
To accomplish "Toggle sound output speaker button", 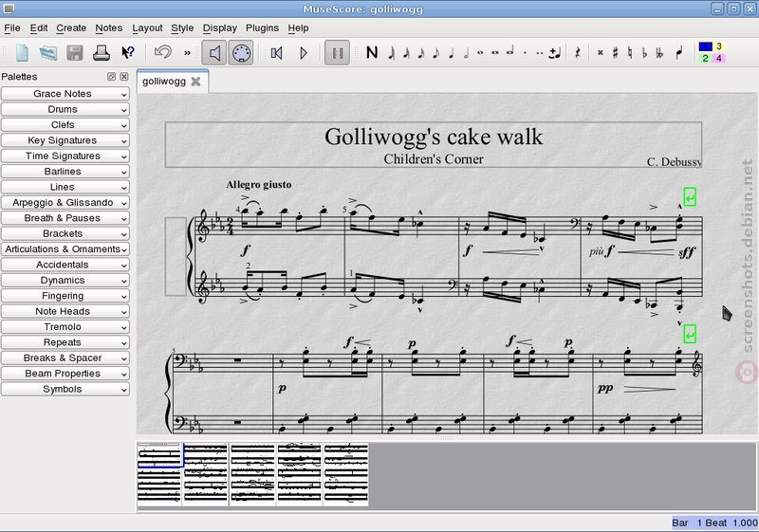I will click(x=214, y=53).
